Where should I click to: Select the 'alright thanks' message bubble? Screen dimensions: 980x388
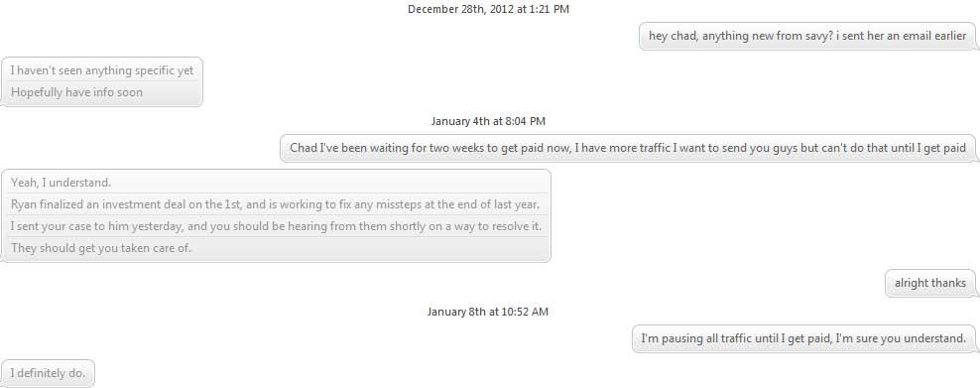pyautogui.click(x=930, y=283)
